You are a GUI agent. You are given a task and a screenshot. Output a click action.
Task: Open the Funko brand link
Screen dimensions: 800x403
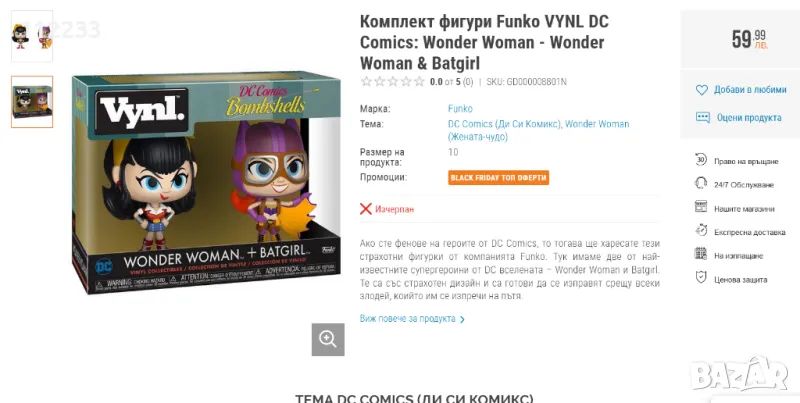(460, 109)
